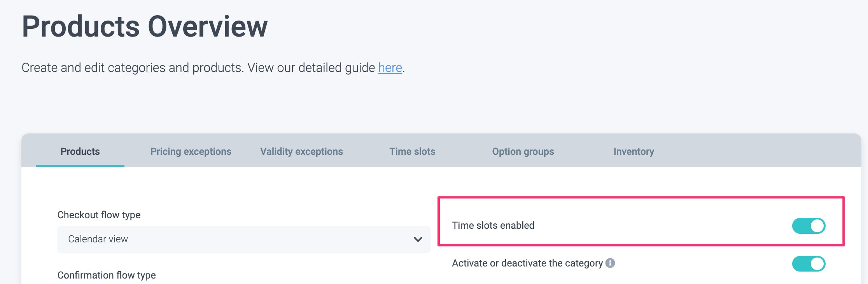Click the "Time slots enabled" label text
868x284 pixels.
pyautogui.click(x=493, y=226)
